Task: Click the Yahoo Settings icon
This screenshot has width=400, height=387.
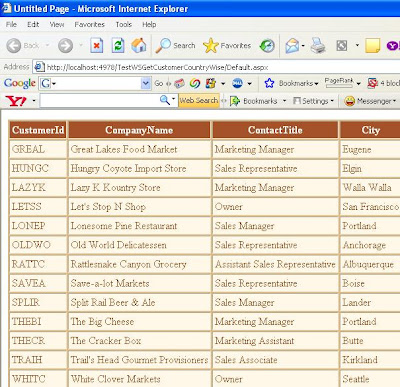Action: (297, 101)
